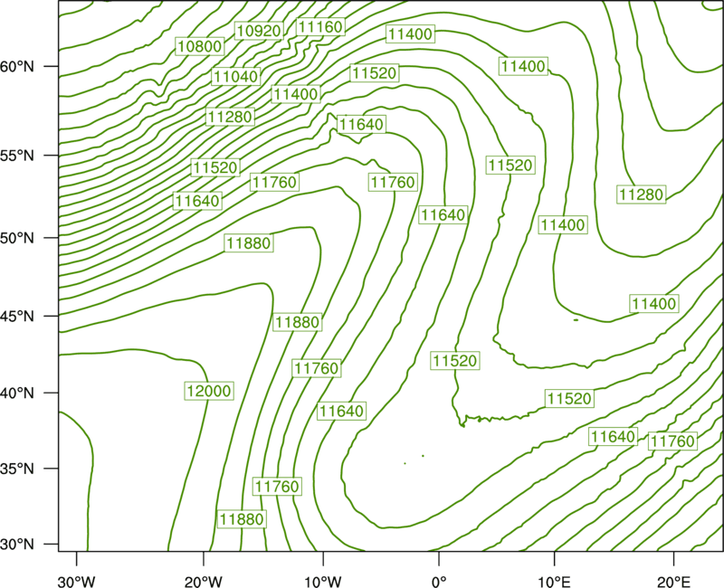Click the 30°W longitude axis label
The width and height of the screenshot is (724, 588).
coord(77,582)
